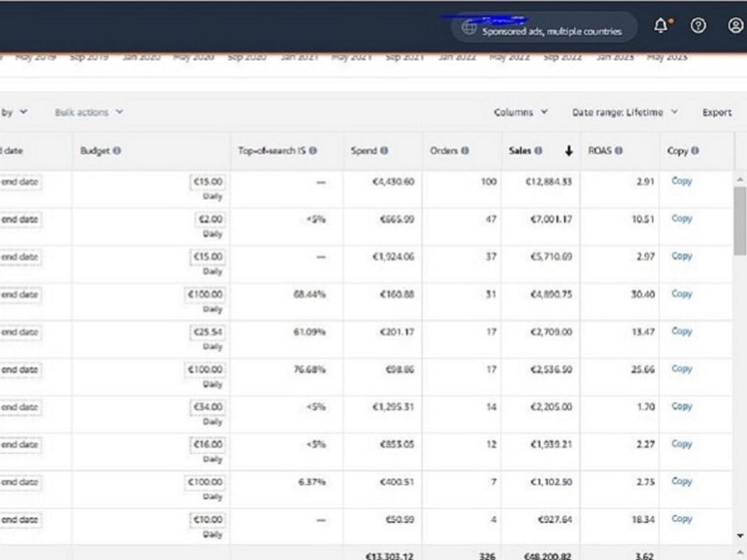Set end date for the €665.99 spend campaign

(x=20, y=220)
